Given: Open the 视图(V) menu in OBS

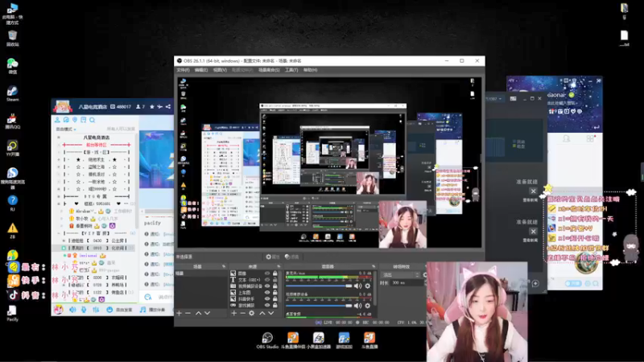Looking at the screenshot, I should coord(220,70).
